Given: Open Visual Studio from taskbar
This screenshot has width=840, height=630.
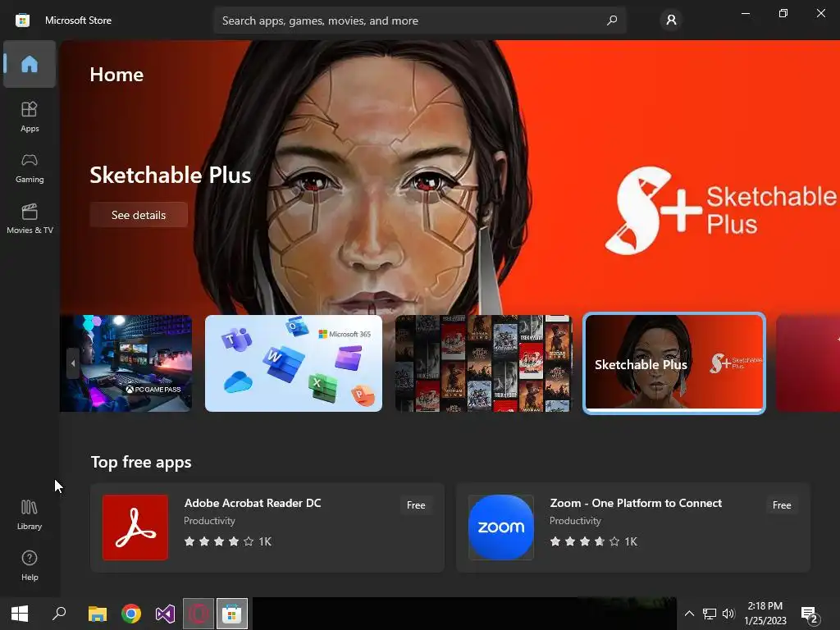Looking at the screenshot, I should pyautogui.click(x=165, y=614).
